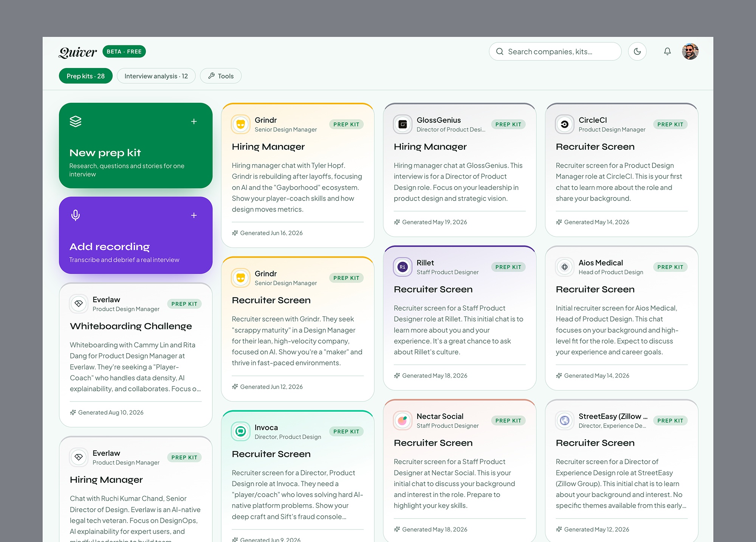Click PREP KIT badge on Nectar Social card
The image size is (756, 542).
coord(508,420)
